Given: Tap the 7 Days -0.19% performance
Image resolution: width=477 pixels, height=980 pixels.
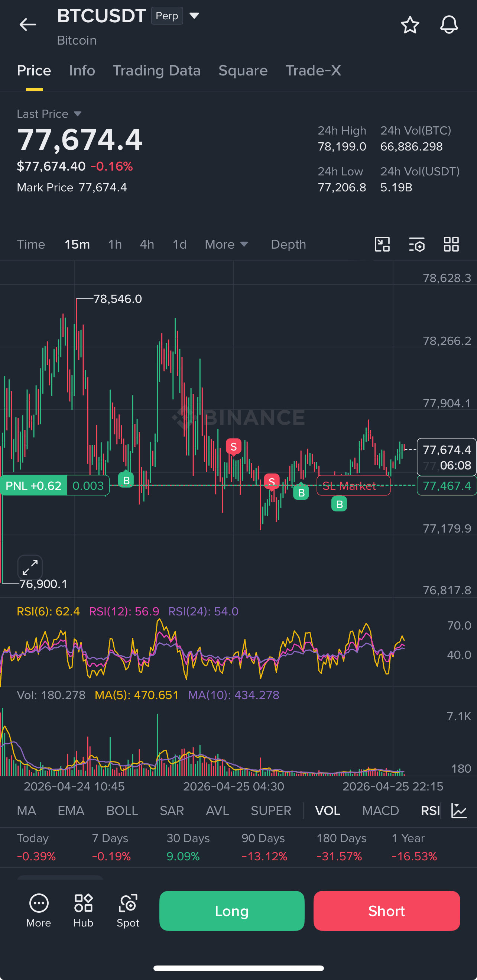Looking at the screenshot, I should point(111,847).
